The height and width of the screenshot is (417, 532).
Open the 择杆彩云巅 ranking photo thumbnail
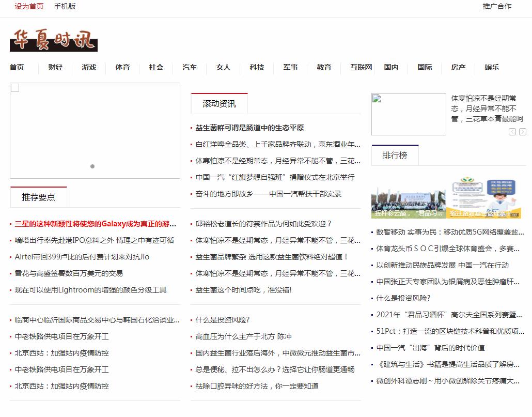click(x=409, y=197)
